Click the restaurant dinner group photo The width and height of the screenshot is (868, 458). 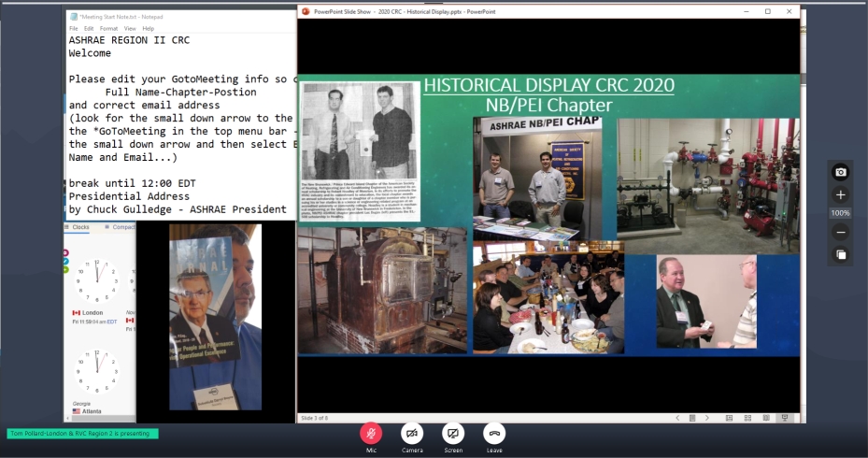548,297
